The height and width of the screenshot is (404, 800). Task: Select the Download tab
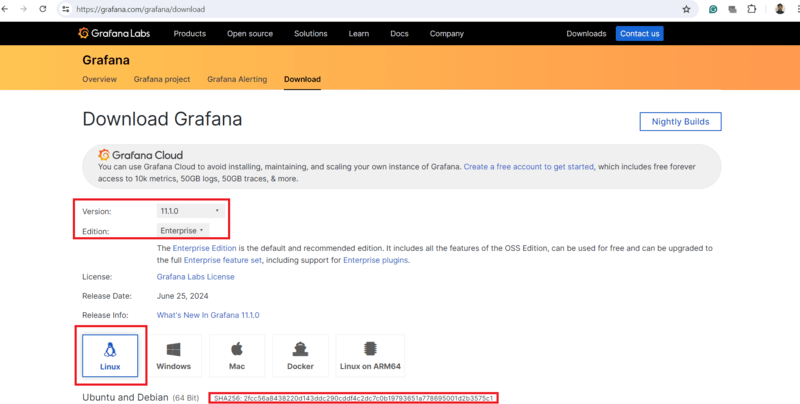tap(302, 79)
